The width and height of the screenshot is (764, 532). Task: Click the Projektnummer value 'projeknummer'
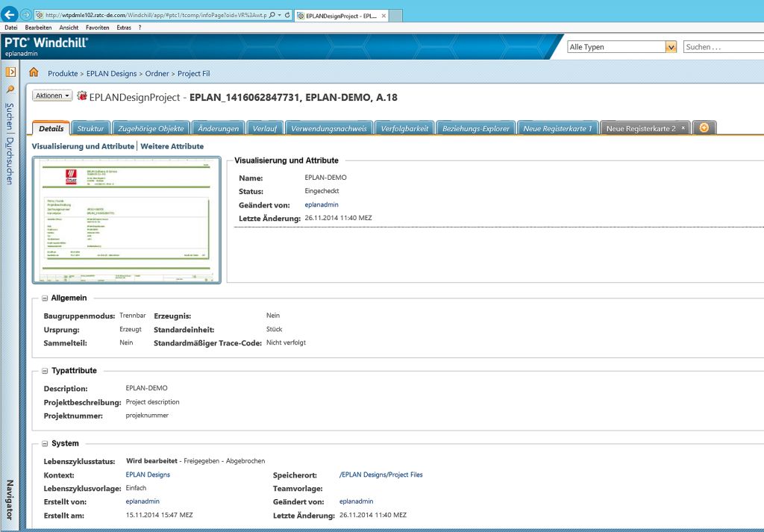[147, 416]
